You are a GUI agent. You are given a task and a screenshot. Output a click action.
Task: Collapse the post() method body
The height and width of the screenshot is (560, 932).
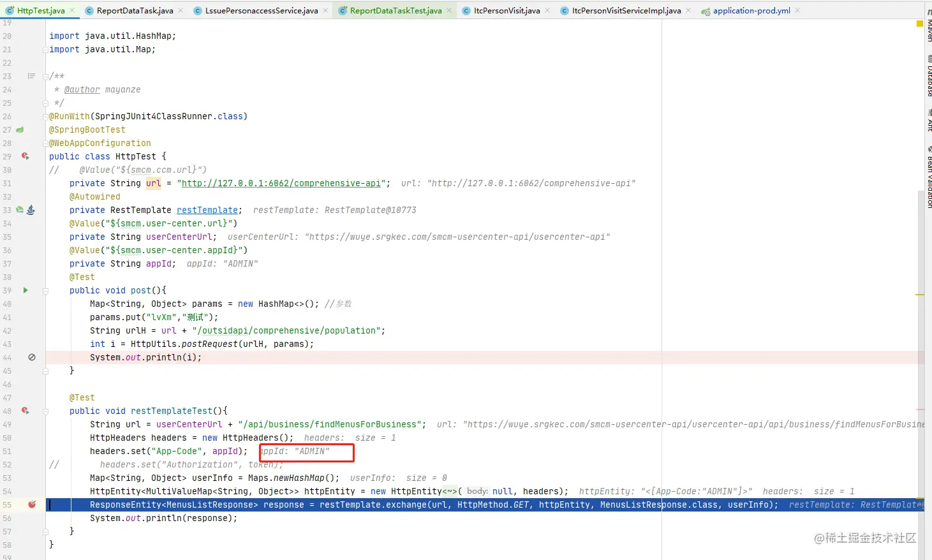click(x=46, y=290)
